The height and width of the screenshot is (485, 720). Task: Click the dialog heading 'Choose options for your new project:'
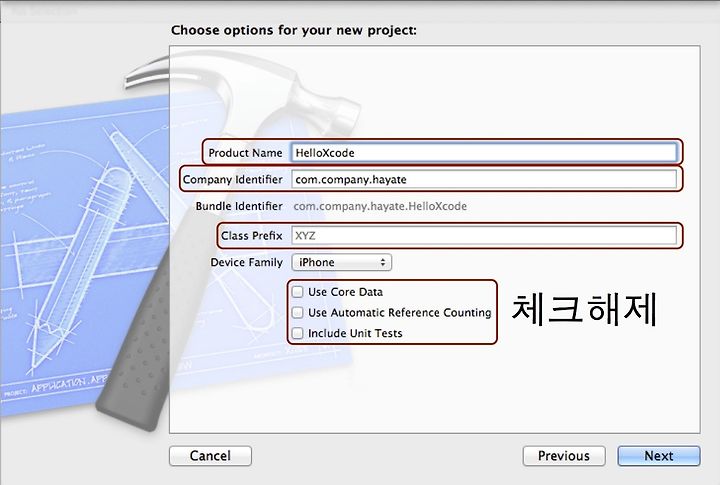tap(294, 30)
